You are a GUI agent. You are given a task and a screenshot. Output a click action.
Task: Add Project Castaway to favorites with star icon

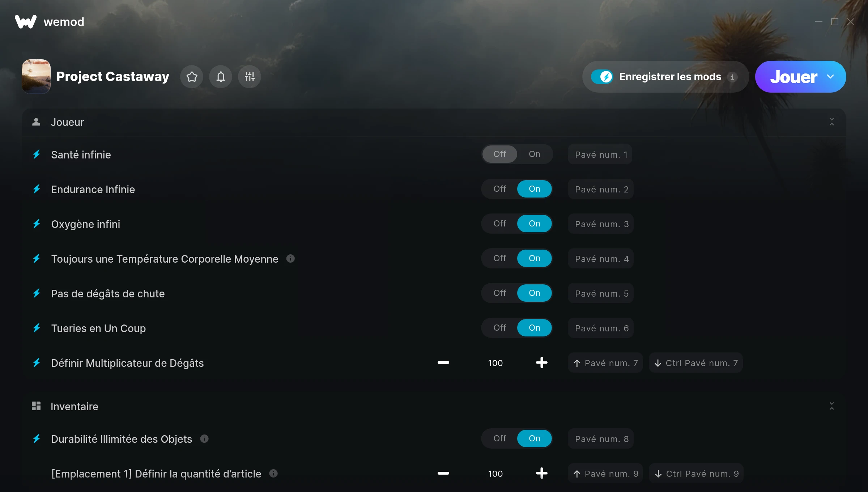click(x=192, y=77)
